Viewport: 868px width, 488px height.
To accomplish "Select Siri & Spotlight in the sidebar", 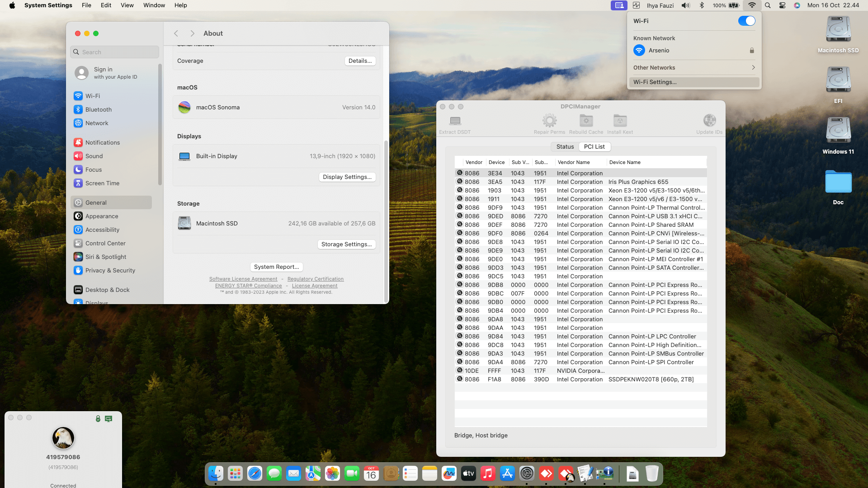I will (111, 257).
